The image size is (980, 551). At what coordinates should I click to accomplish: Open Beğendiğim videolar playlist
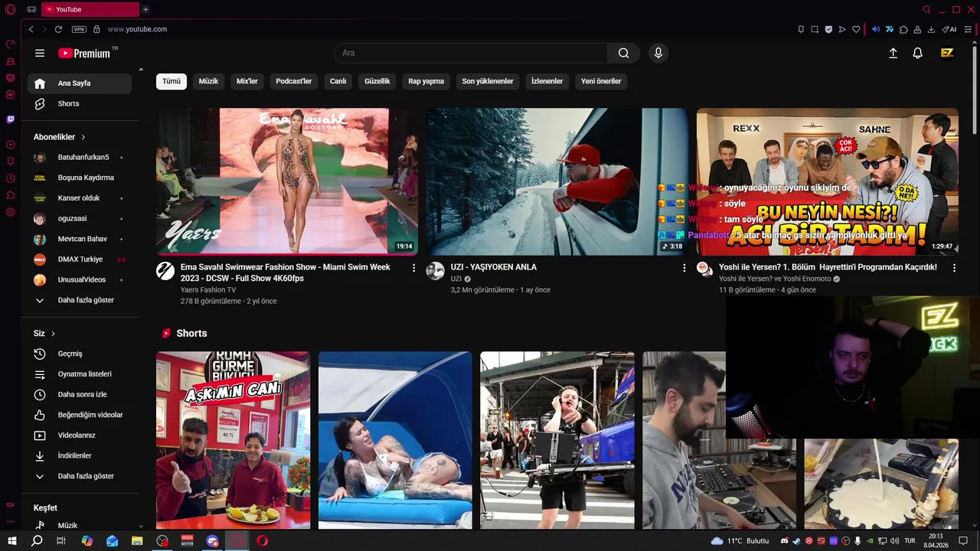[x=80, y=415]
